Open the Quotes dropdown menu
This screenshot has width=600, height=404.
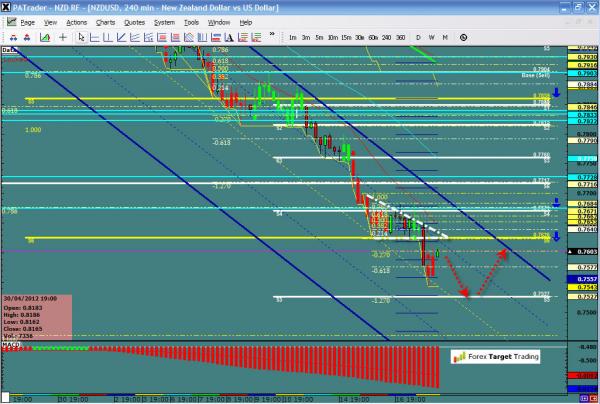coord(134,21)
